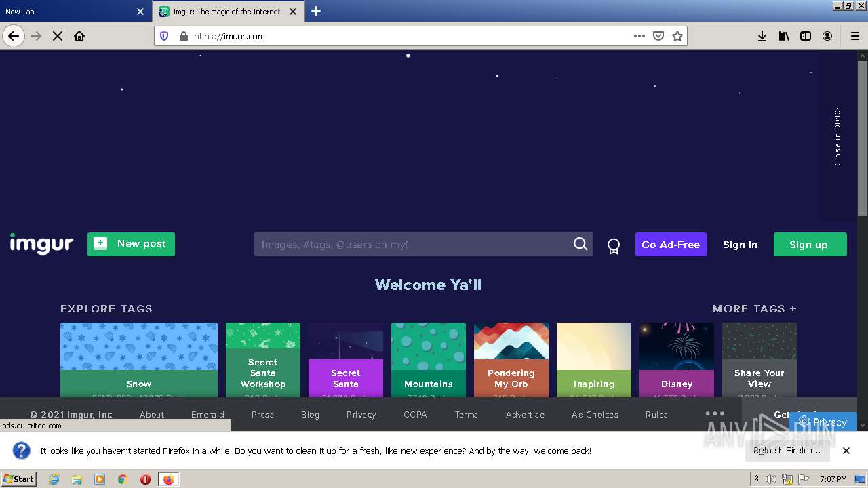Open the Inspiring tag tile
Viewport: 868px width, 488px height.
coord(594,360)
